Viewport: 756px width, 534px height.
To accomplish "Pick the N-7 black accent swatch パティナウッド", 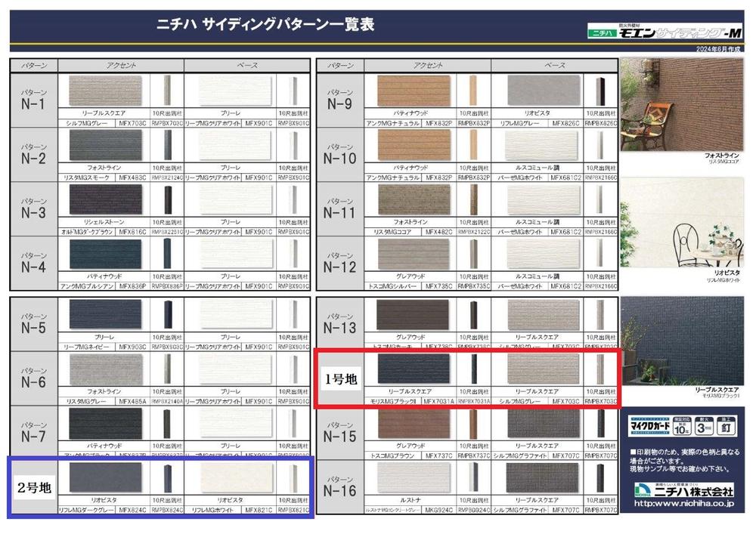I will (x=106, y=424).
